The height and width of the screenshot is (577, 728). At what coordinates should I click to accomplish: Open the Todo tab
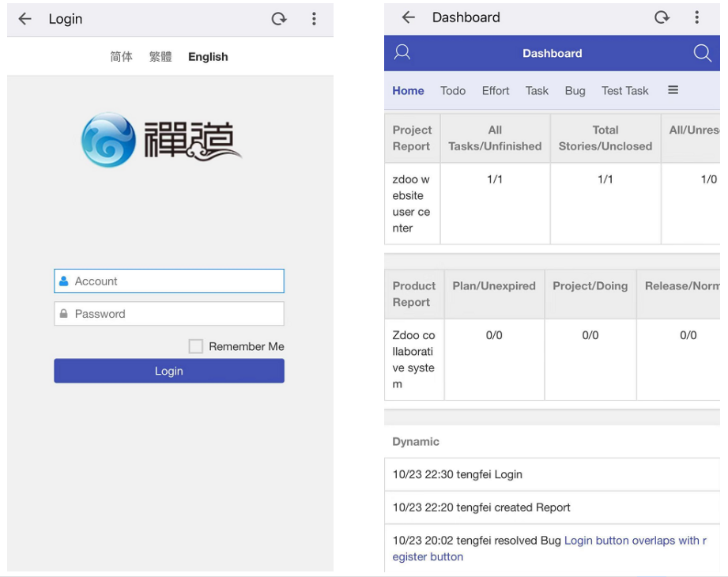(453, 91)
